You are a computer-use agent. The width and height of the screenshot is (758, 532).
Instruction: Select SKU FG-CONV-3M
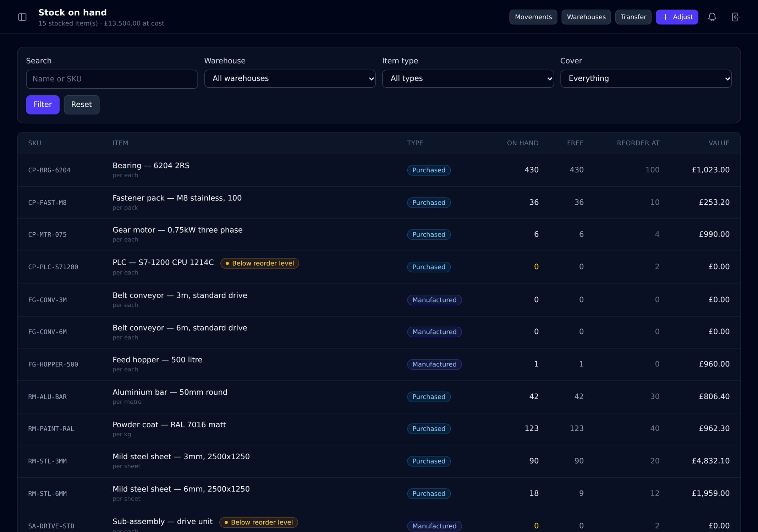47,300
